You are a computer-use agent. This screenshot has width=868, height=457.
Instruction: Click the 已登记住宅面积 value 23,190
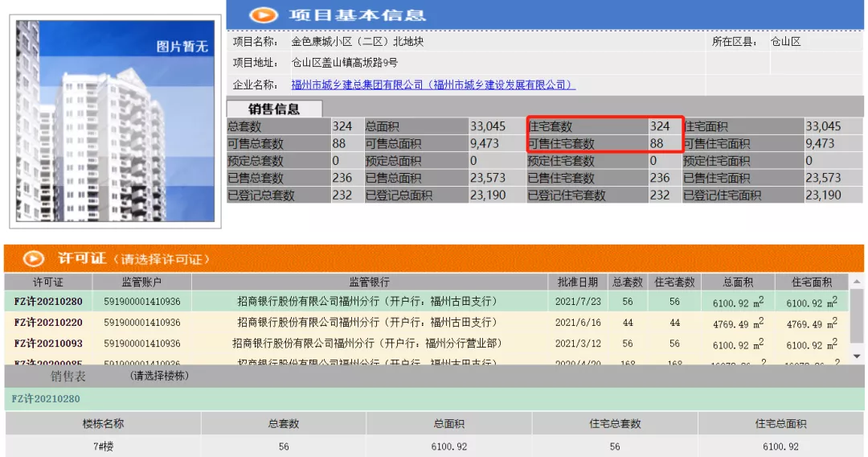823,195
